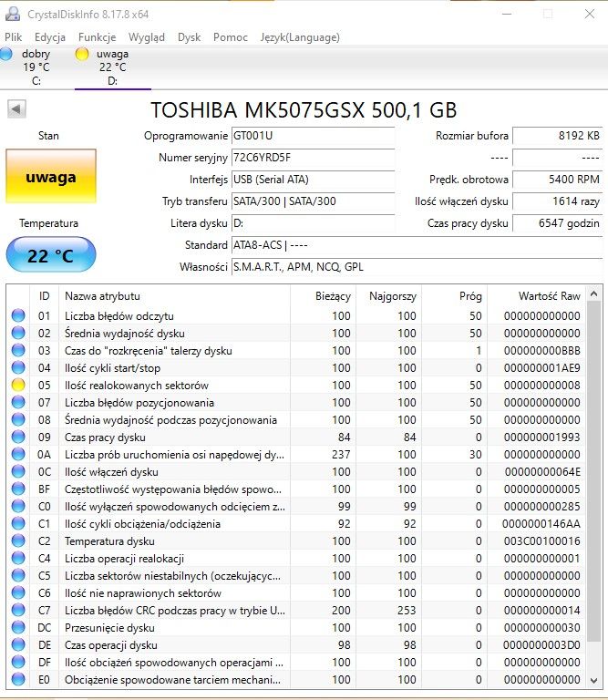Screen dimensions: 608x700
Task: Open the Edycja menu
Action: pyautogui.click(x=50, y=37)
